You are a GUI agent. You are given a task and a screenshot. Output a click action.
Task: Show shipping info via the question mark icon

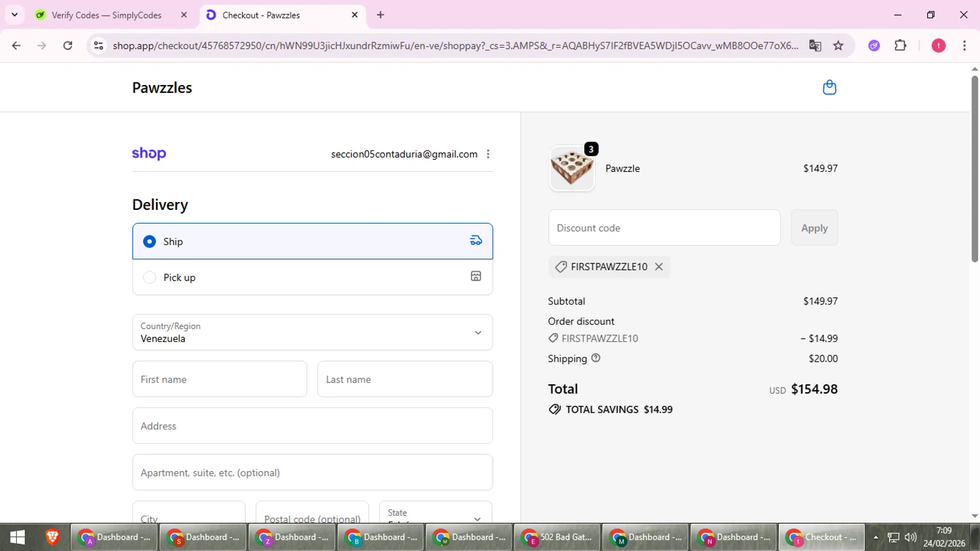pyautogui.click(x=596, y=358)
